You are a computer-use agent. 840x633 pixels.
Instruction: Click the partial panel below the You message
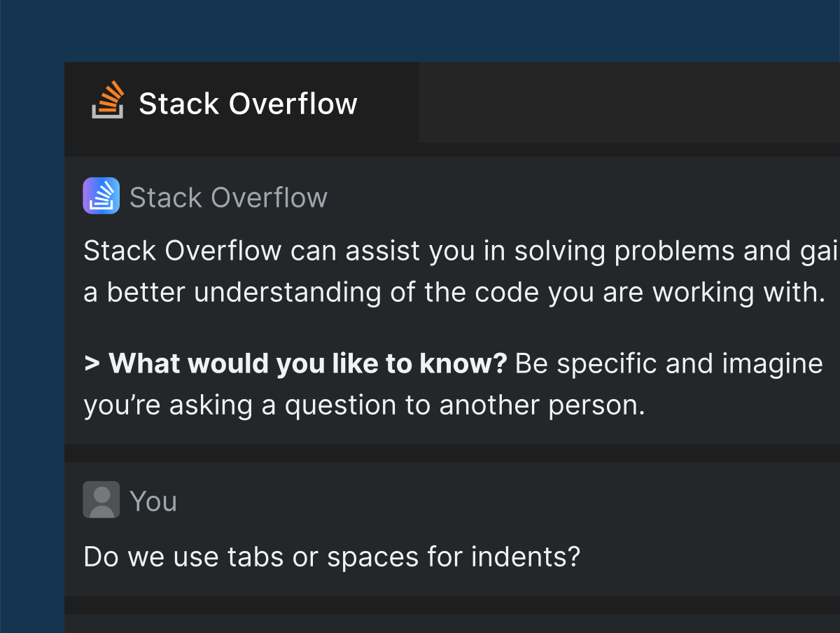(x=451, y=624)
